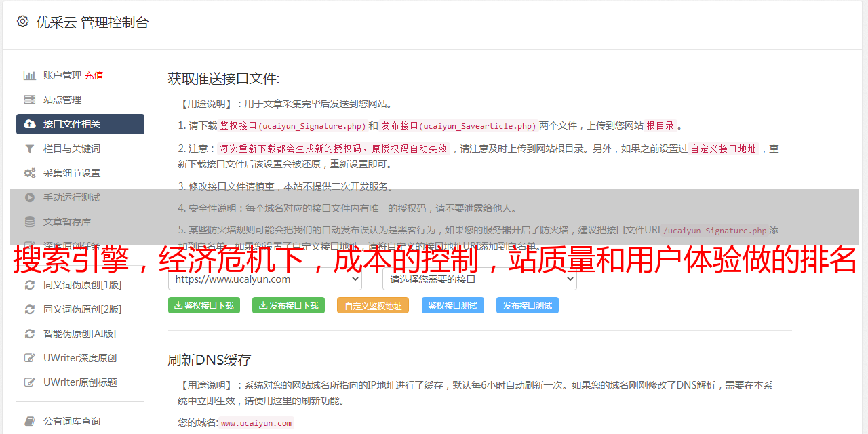Click the orange 自定义鉴权地址 button
The height and width of the screenshot is (434, 868).
(373, 305)
